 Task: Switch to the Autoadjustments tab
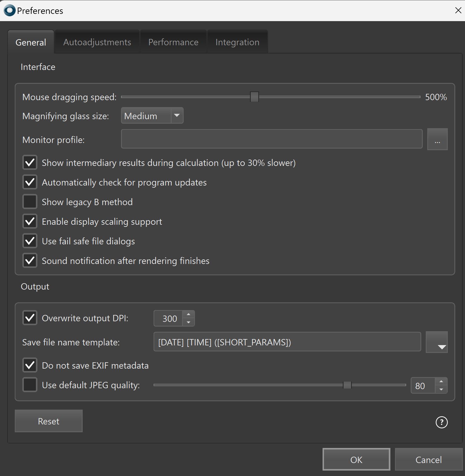[x=97, y=42]
